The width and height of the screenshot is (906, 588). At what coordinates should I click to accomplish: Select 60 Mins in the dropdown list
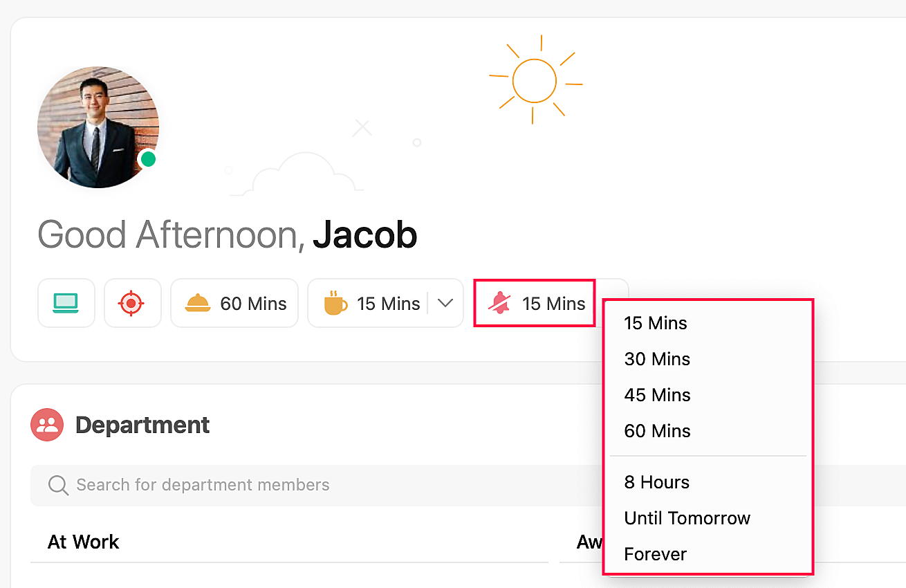[656, 431]
